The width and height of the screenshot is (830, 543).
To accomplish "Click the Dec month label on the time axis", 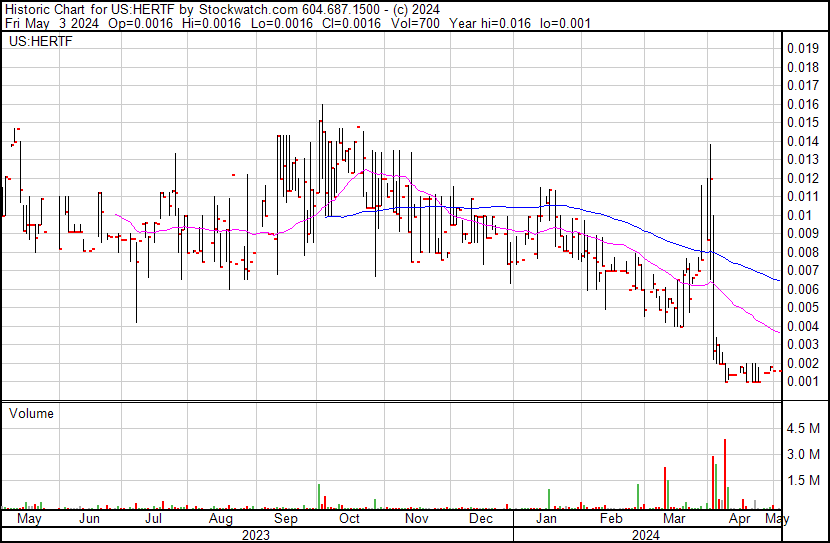I will coord(481,518).
